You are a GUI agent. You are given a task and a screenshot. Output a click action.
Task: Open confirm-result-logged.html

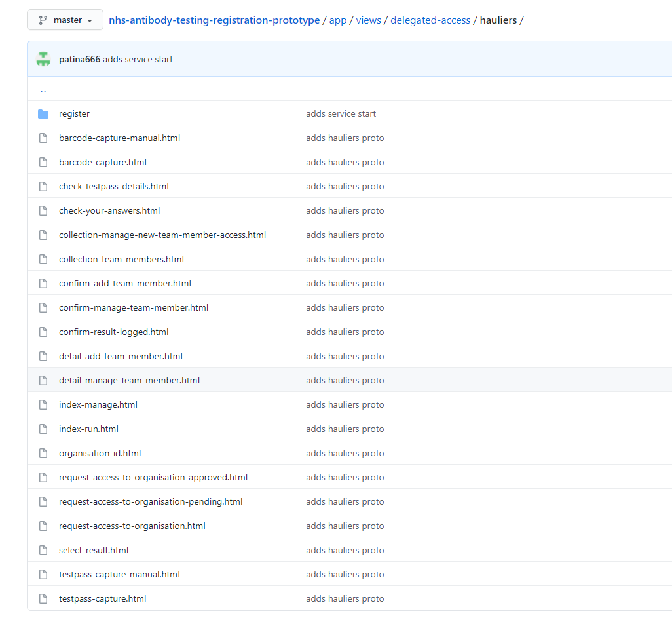point(114,332)
